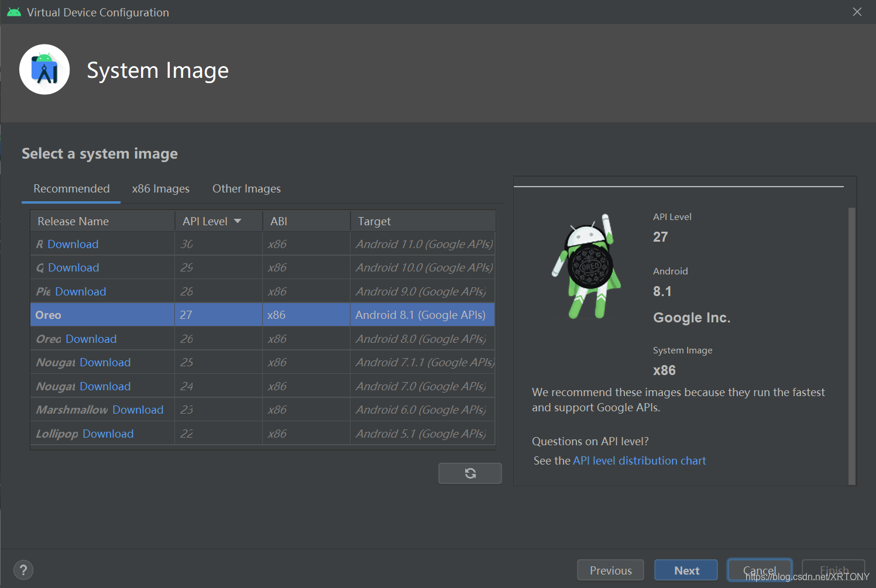Click the Previous button
Image resolution: width=876 pixels, height=588 pixels.
click(610, 570)
